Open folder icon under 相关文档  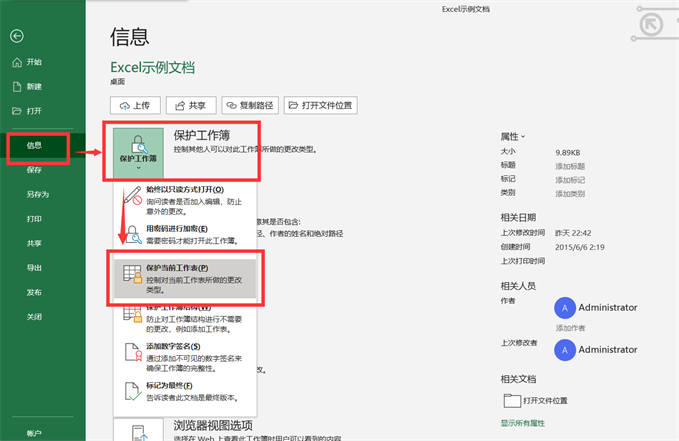pos(511,400)
